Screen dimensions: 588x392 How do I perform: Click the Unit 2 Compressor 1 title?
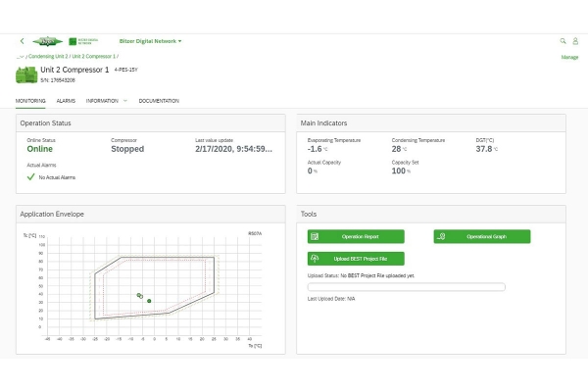click(x=74, y=70)
